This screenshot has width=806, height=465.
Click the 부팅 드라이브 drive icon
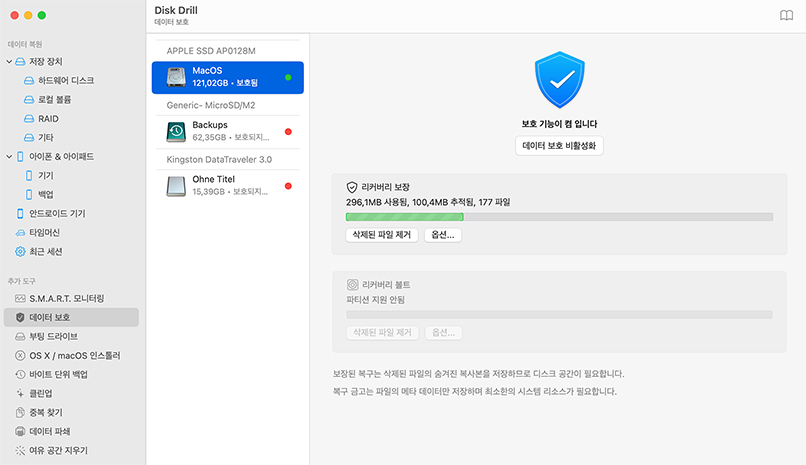[20, 336]
